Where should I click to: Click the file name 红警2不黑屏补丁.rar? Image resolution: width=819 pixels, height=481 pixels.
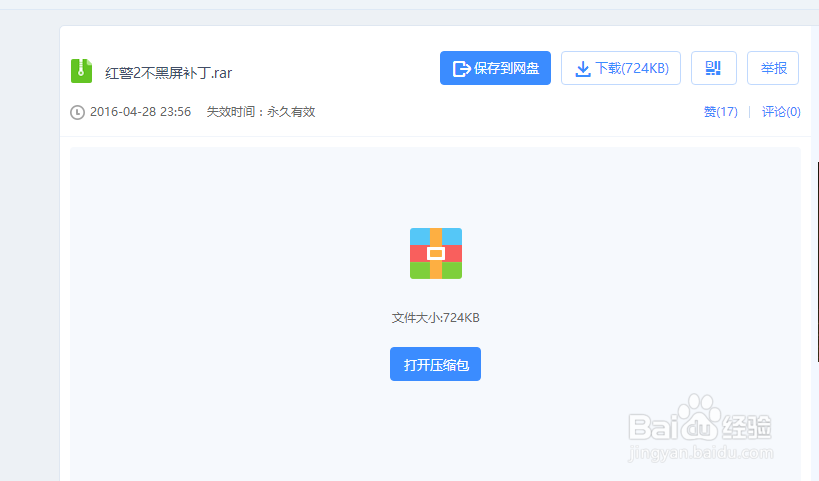(168, 73)
